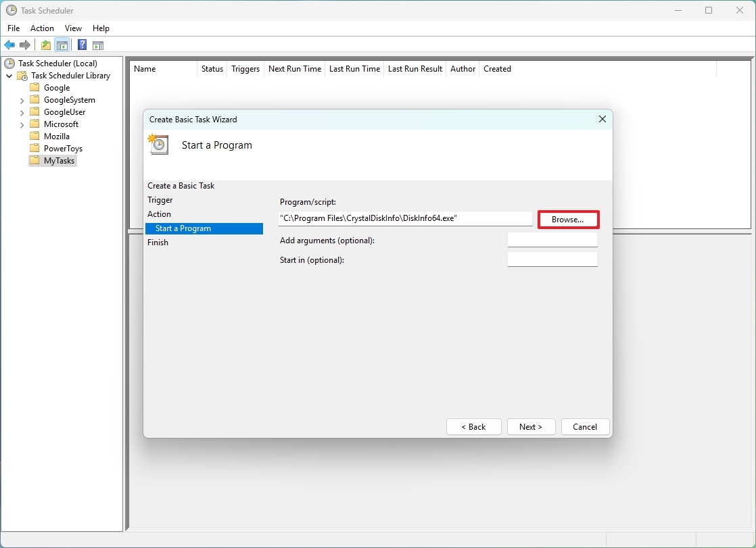Click the < Back button
This screenshot has height=548, width=756.
pos(473,427)
